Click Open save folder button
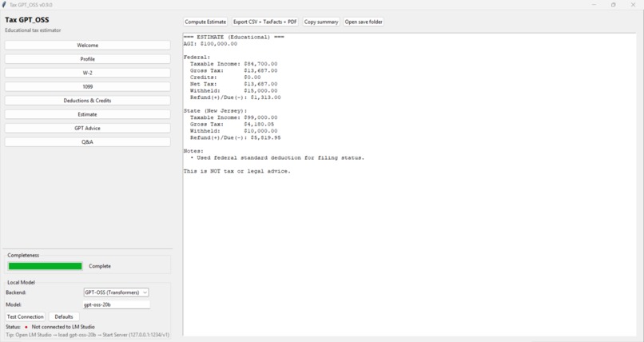This screenshot has height=342, width=644. tap(364, 22)
